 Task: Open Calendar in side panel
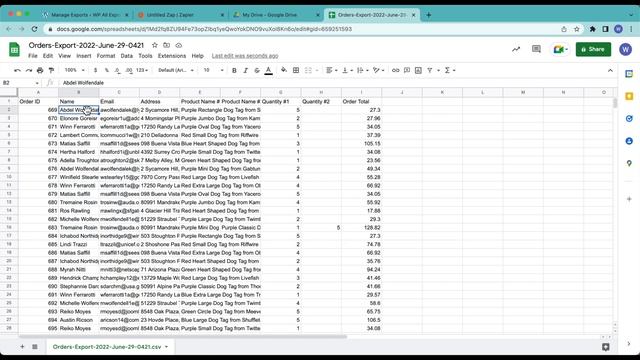click(x=629, y=74)
